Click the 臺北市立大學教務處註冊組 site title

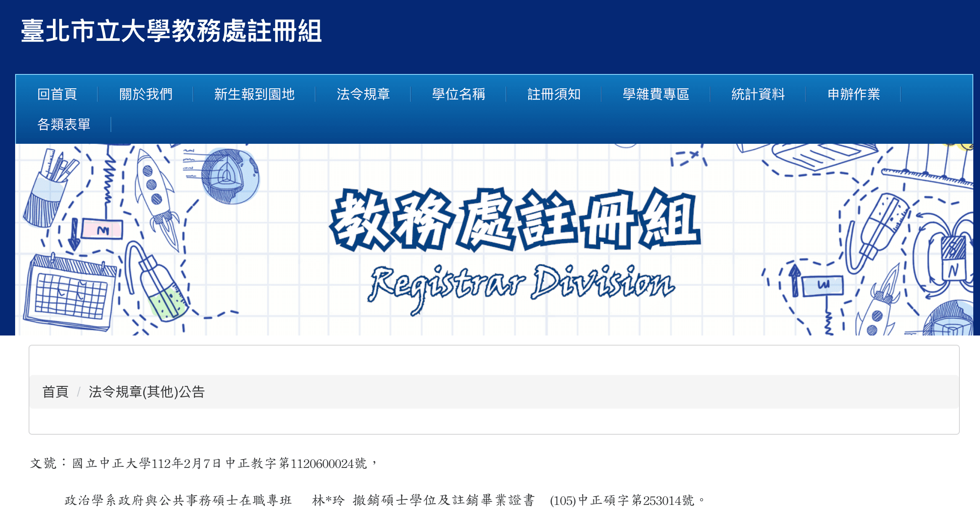171,31
